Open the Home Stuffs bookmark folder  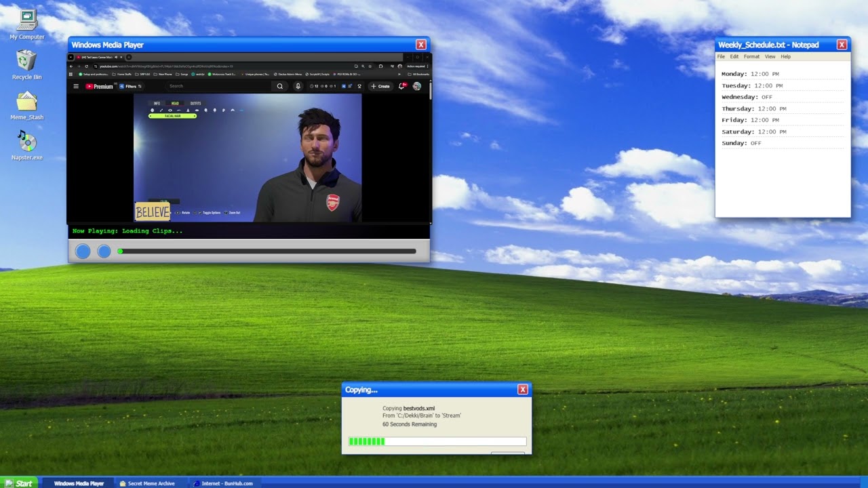pyautogui.click(x=122, y=74)
